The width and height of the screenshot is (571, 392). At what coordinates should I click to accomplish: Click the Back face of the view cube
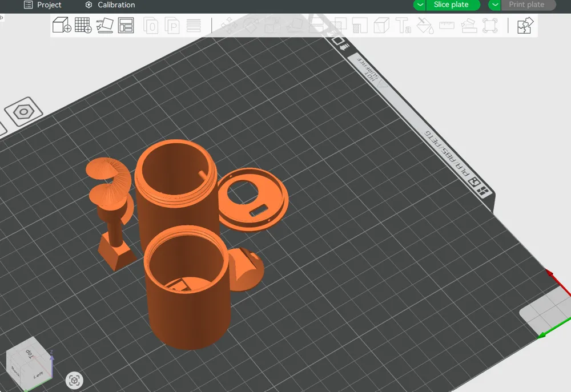click(15, 371)
